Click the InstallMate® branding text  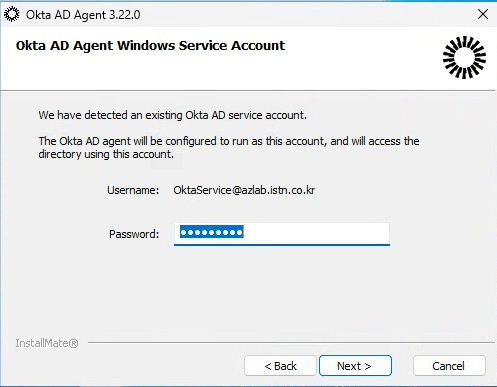point(47,343)
